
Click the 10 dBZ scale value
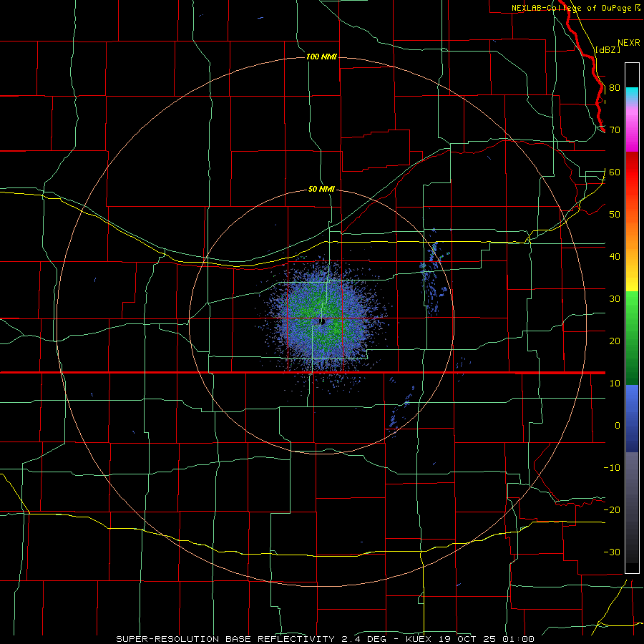615,384
